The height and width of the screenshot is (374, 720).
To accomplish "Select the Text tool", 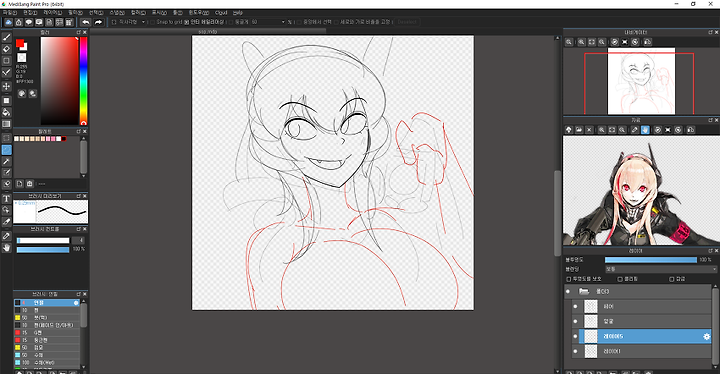I will pyautogui.click(x=6, y=199).
